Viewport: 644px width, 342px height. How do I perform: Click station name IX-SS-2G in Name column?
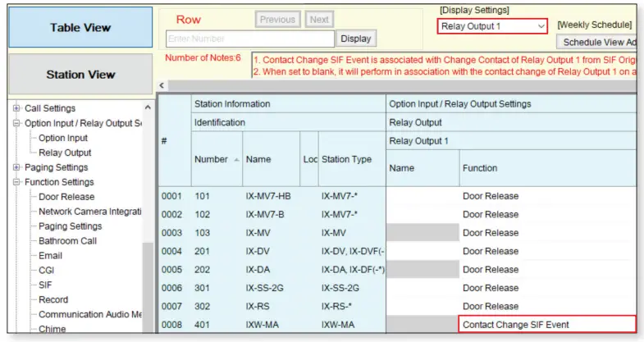pos(264,288)
